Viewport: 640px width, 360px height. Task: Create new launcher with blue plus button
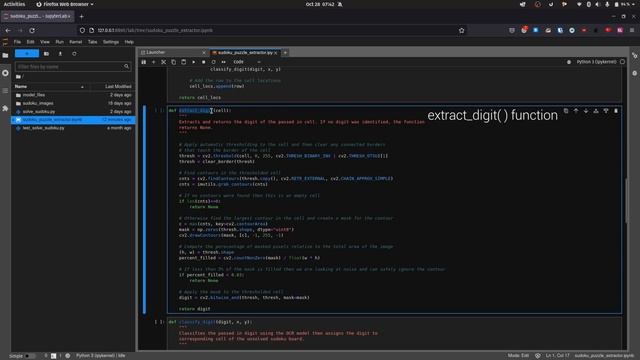click(27, 53)
